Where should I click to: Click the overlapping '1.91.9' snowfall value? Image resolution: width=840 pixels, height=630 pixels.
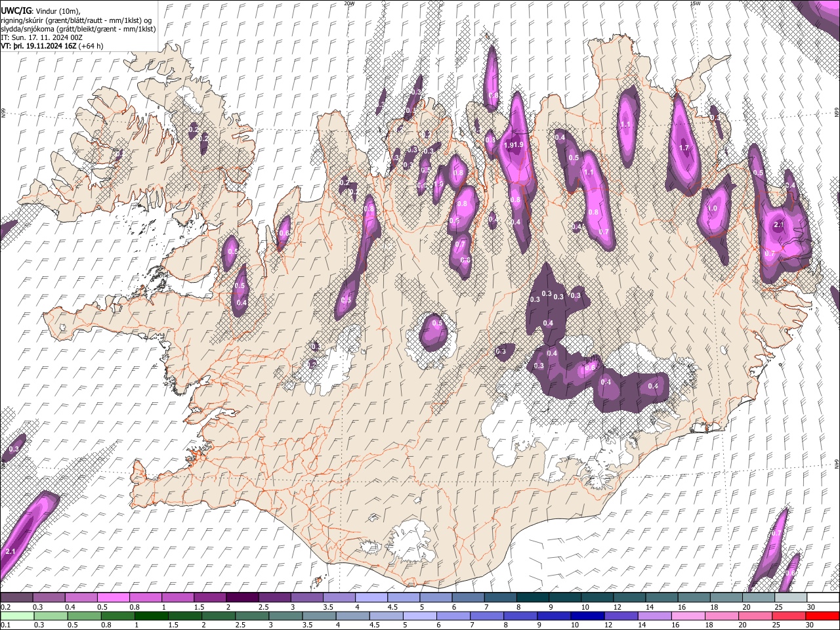pyautogui.click(x=514, y=145)
